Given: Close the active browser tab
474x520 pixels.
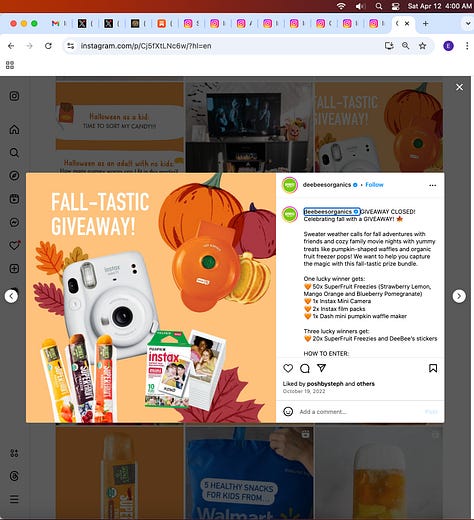Looking at the screenshot, I should [407, 23].
